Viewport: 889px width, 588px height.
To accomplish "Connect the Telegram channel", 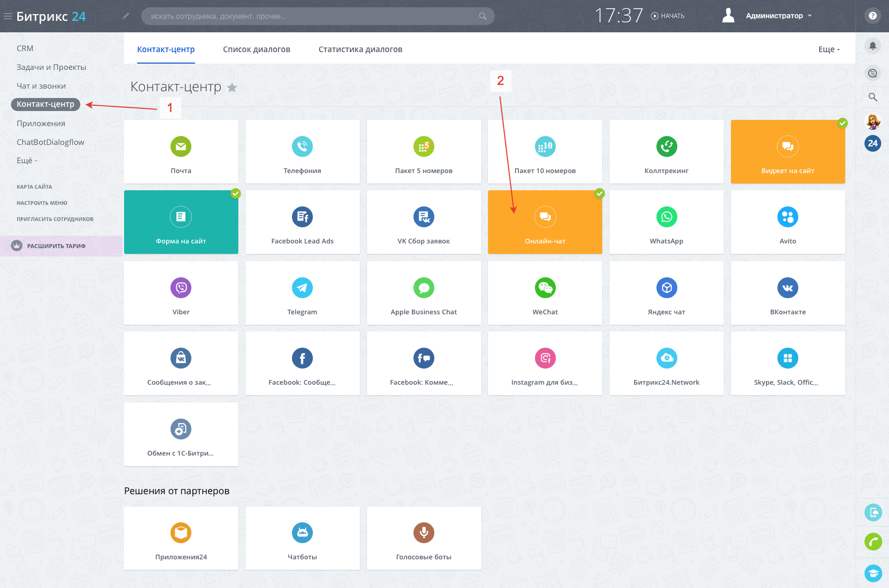I will click(302, 293).
